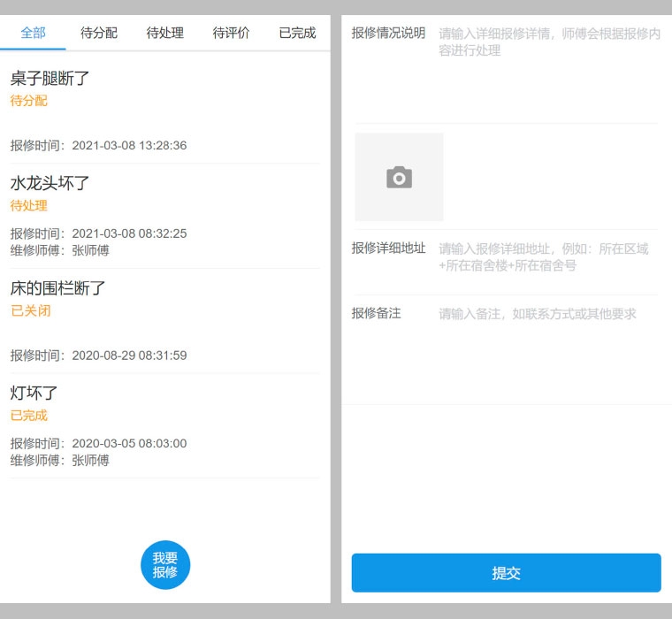Image resolution: width=672 pixels, height=619 pixels.
Task: Click the 报修备注 label
Action: point(376,313)
